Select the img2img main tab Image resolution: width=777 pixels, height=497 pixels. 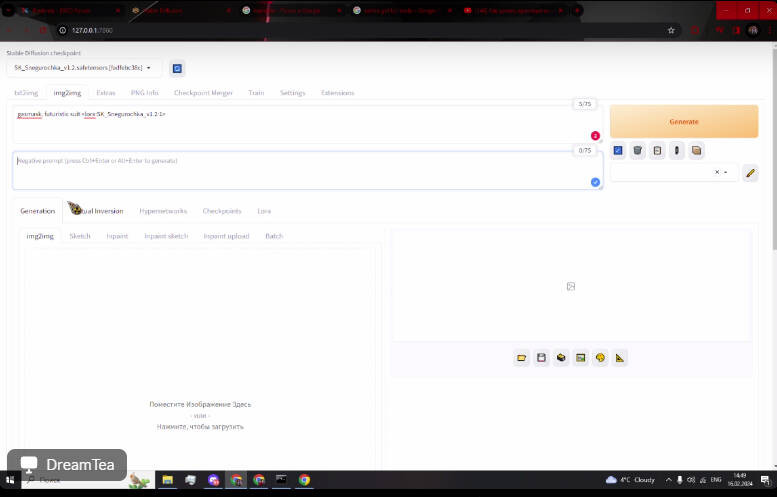(67, 93)
